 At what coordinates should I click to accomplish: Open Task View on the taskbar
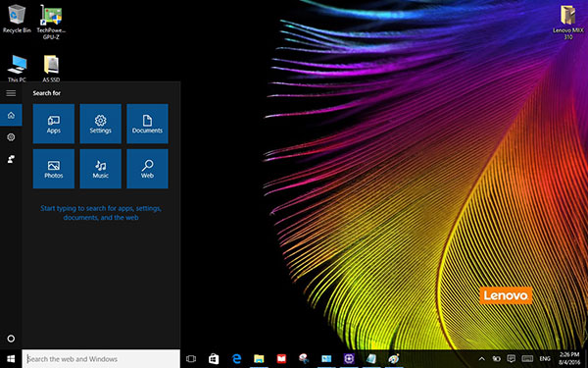[x=191, y=359]
